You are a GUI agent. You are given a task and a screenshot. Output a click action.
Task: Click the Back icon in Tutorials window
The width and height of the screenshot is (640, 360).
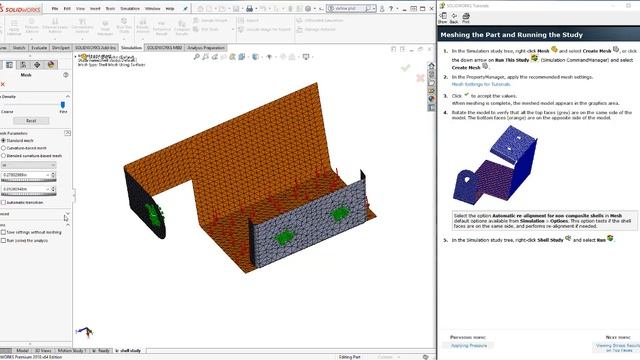pos(454,17)
